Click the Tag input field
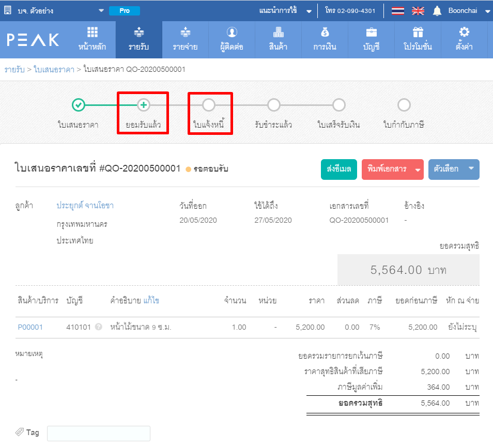Image resolution: width=493 pixels, height=448 pixels. (x=98, y=433)
